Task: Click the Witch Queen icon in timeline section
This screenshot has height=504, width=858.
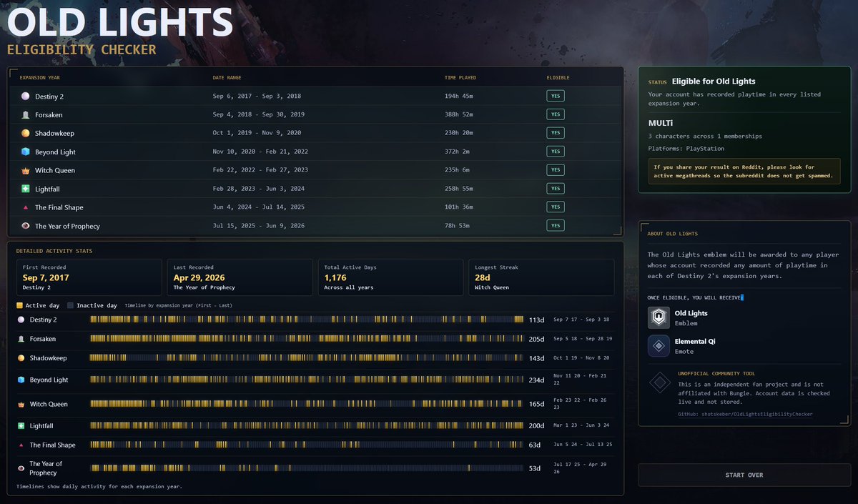Action: 21,405
